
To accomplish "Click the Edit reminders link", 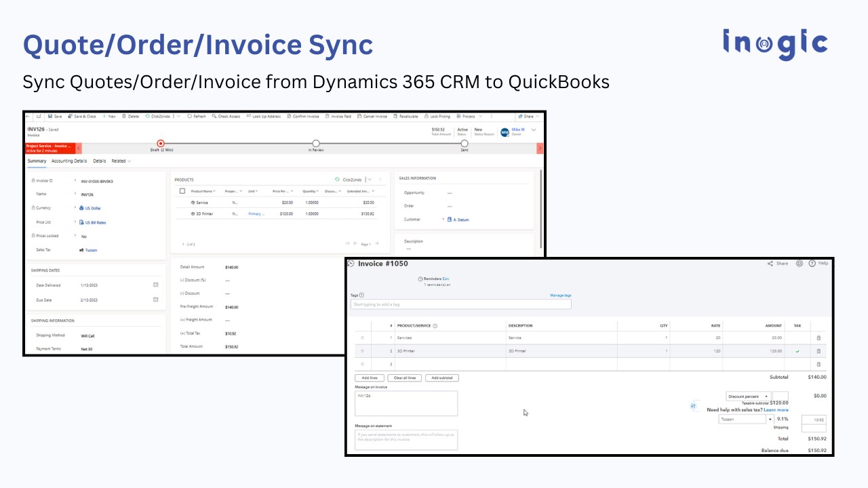I will coord(446,279).
